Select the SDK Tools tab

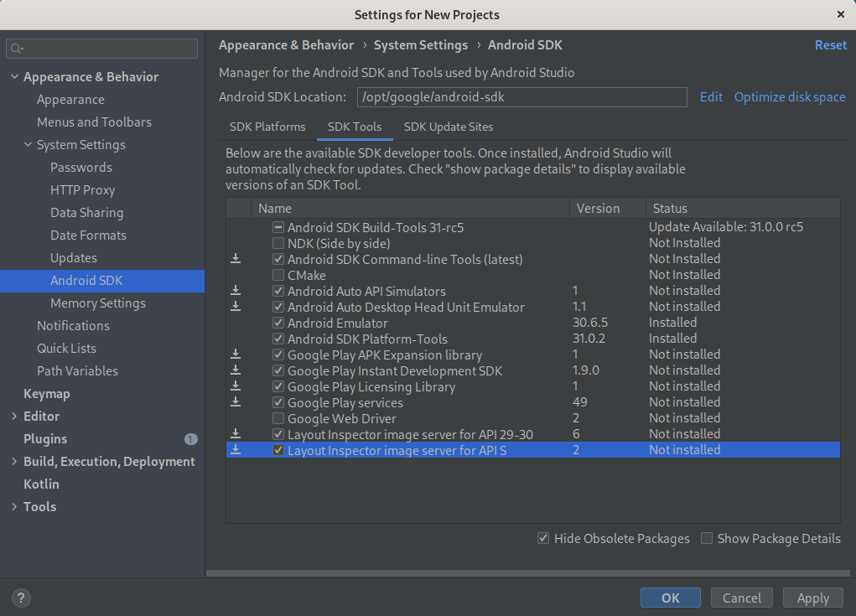tap(355, 127)
